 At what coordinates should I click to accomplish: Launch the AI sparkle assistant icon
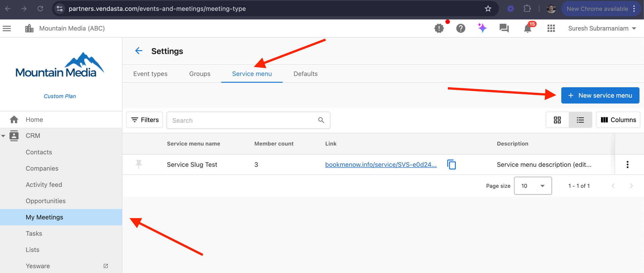click(x=482, y=28)
